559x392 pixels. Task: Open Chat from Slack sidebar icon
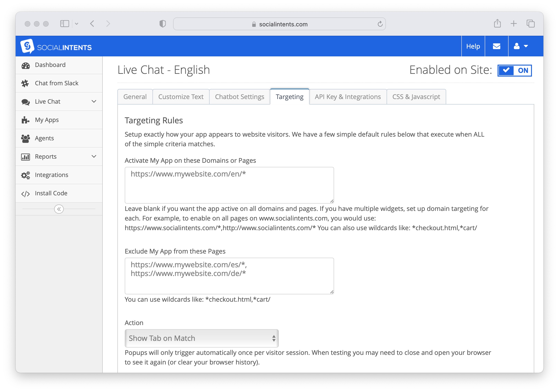[25, 83]
